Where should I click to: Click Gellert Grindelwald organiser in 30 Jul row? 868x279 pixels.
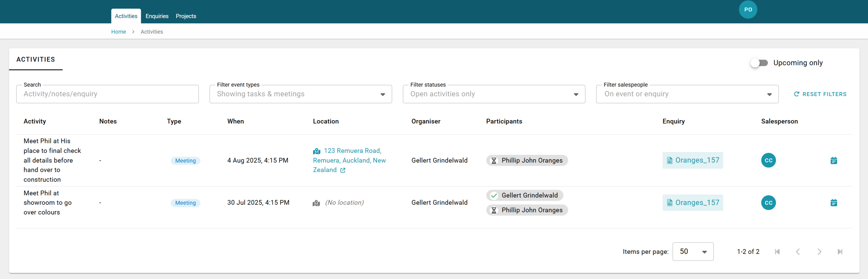point(439,203)
